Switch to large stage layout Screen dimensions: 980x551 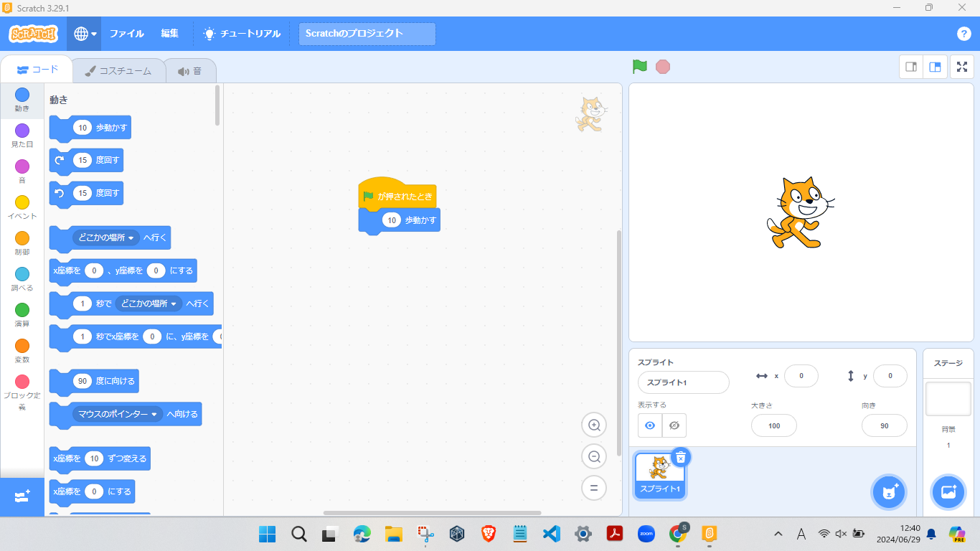pyautogui.click(x=935, y=67)
